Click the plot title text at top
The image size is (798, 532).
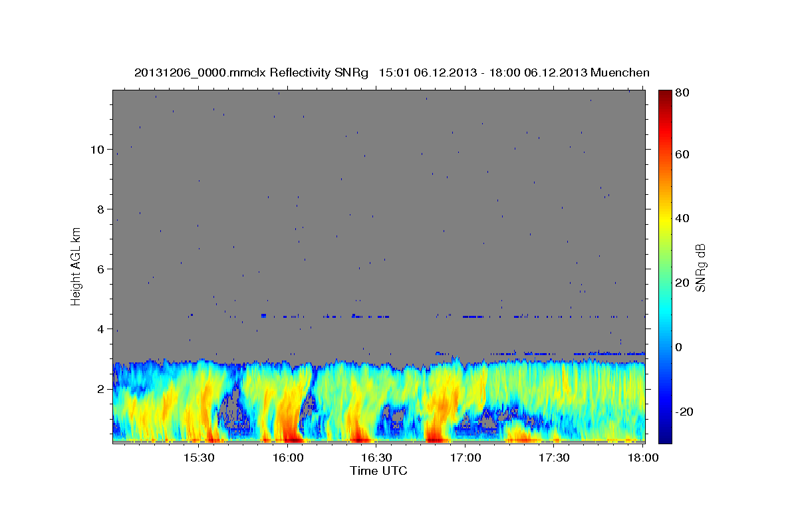pos(392,72)
